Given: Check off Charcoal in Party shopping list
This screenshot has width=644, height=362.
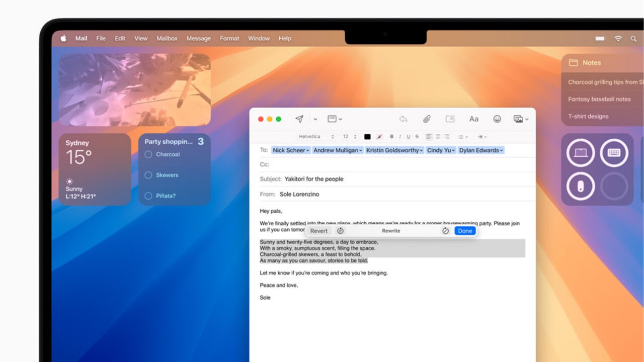Looking at the screenshot, I should [148, 154].
